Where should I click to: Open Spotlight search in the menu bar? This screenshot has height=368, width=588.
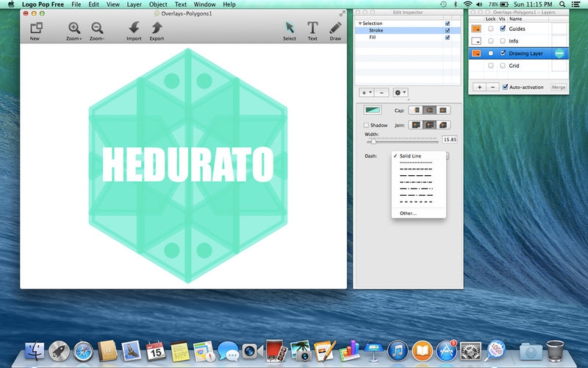[562, 4]
